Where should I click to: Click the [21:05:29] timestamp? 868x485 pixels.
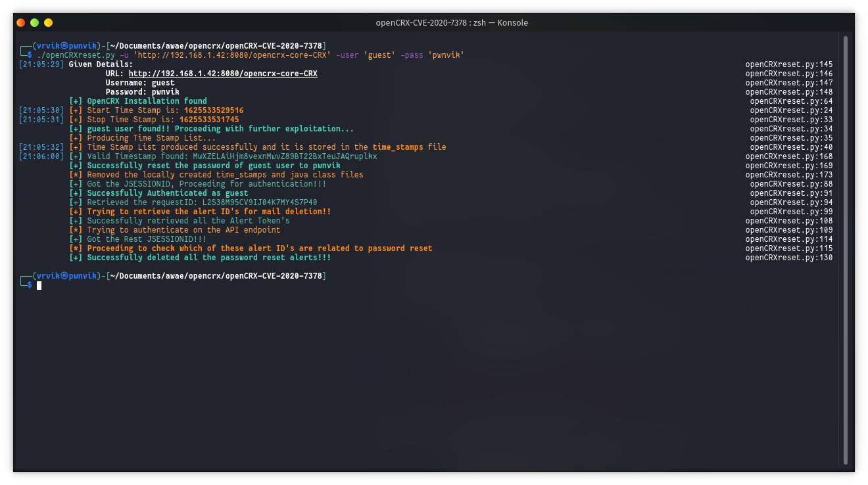click(x=41, y=64)
